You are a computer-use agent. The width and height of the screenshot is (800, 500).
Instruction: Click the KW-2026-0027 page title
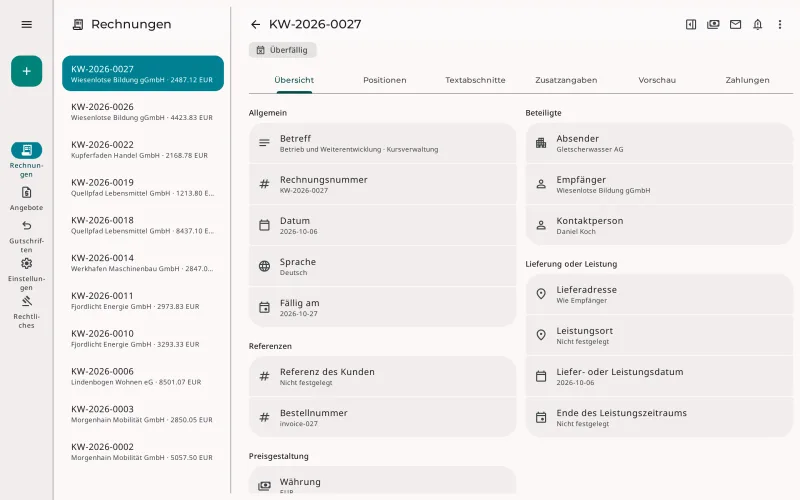click(315, 24)
